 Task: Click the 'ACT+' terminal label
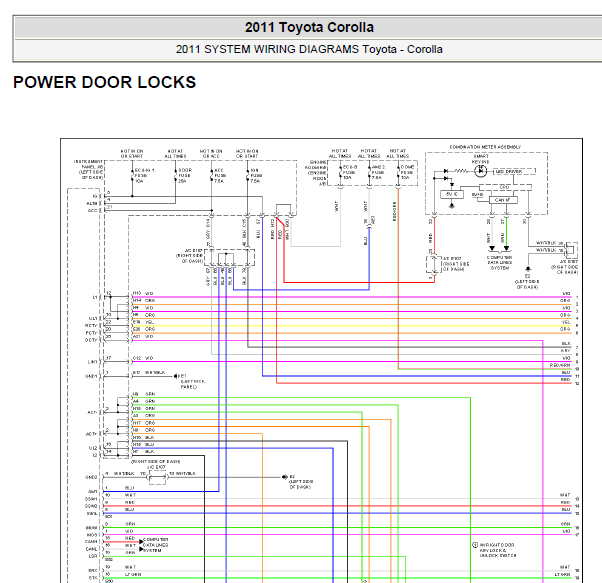(x=92, y=434)
